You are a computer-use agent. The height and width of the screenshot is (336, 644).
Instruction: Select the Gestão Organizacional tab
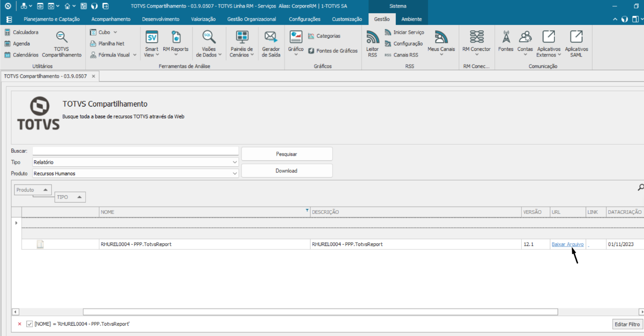(252, 19)
